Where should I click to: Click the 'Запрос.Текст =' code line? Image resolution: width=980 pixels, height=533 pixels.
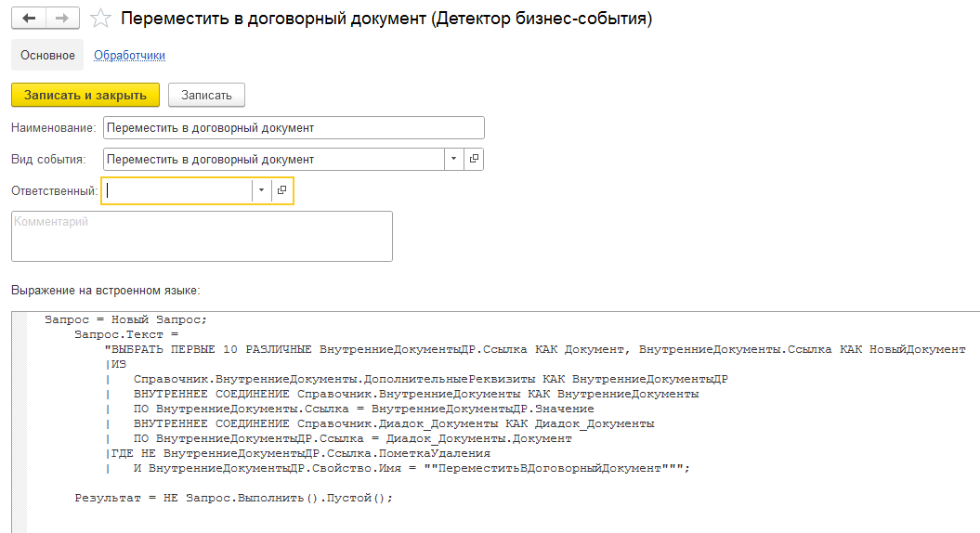[126, 335]
